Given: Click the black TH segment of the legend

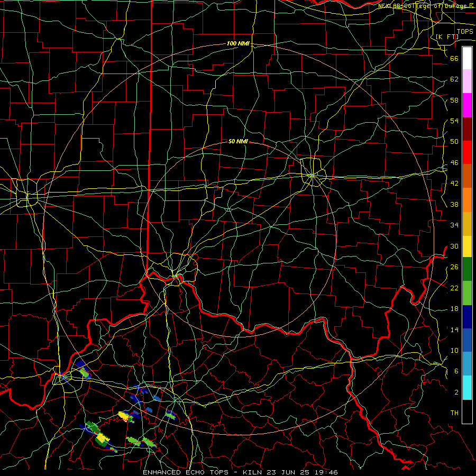Looking at the screenshot, I should click(x=467, y=411).
